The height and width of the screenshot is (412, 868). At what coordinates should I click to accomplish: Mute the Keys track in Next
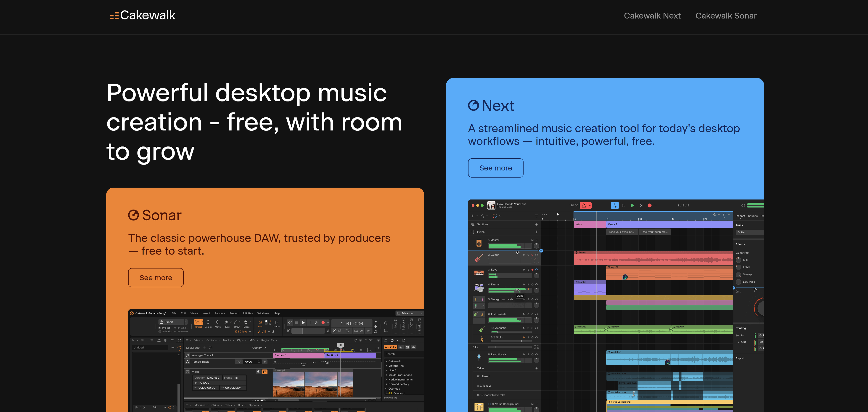coord(524,270)
